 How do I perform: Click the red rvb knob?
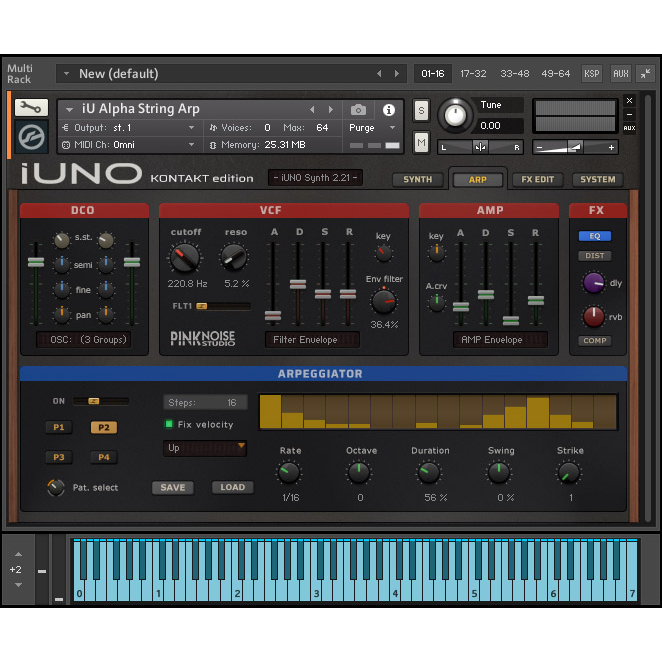pyautogui.click(x=594, y=316)
